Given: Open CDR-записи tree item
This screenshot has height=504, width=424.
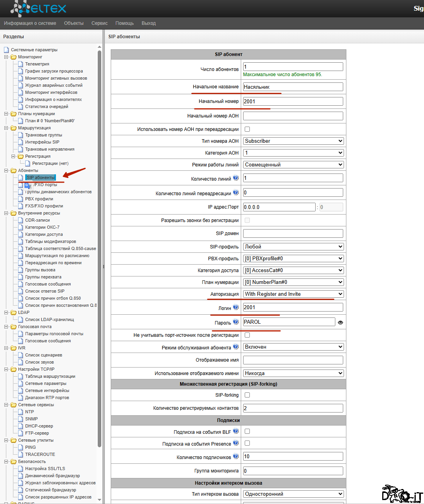Looking at the screenshot, I should (x=37, y=220).
